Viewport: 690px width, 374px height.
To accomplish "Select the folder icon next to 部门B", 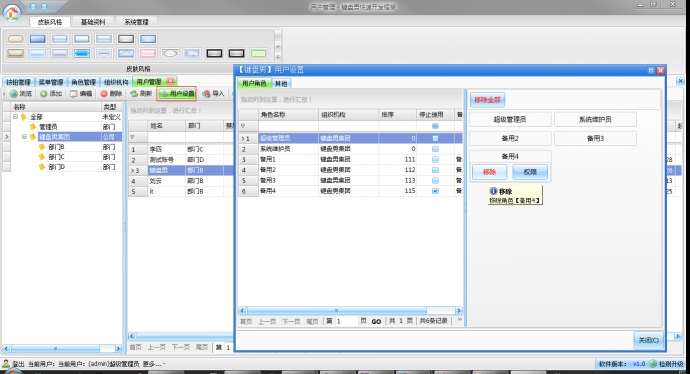I will 42,147.
